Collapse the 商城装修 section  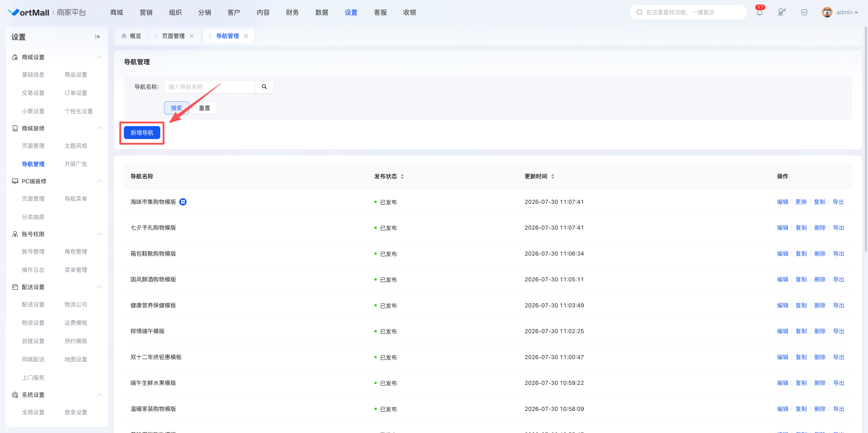(99, 128)
